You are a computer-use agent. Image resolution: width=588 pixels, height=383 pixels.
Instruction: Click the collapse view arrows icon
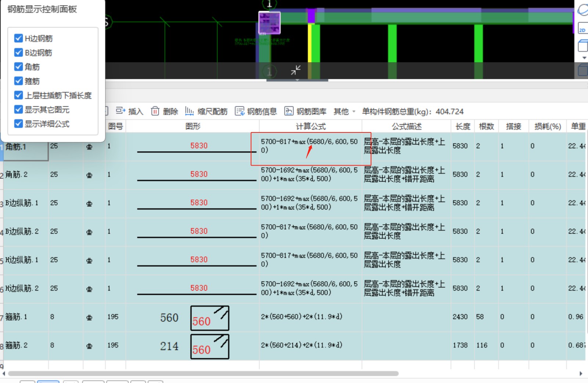pyautogui.click(x=296, y=70)
